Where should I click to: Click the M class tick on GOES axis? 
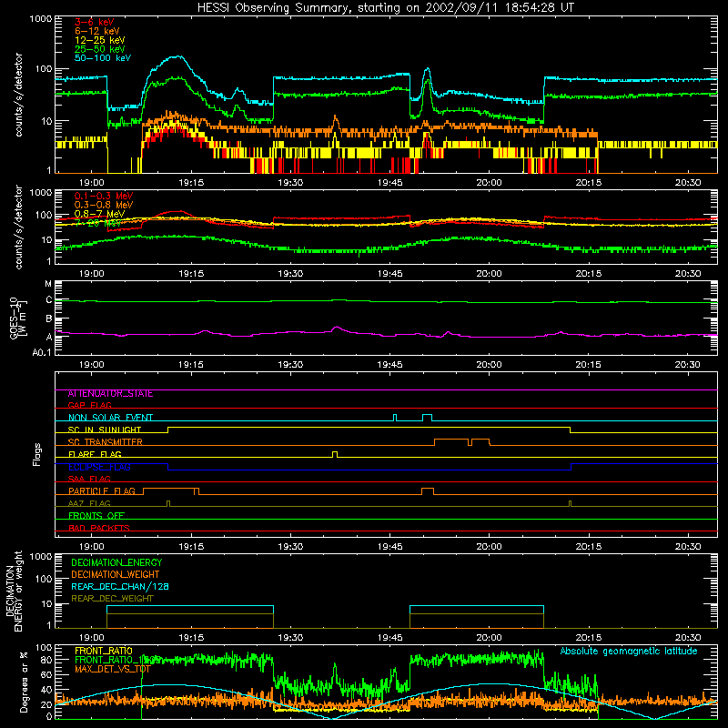pyautogui.click(x=48, y=284)
